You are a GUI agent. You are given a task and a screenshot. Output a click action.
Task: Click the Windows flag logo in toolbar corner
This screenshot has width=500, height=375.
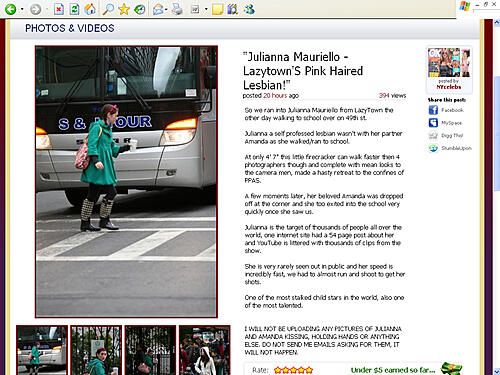point(464,6)
